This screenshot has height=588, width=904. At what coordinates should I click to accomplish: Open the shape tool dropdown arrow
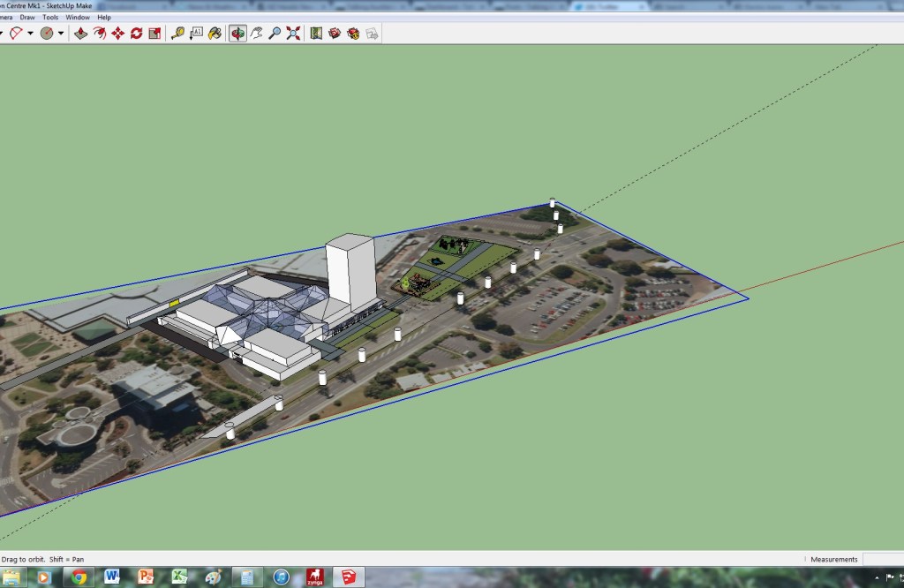point(61,34)
